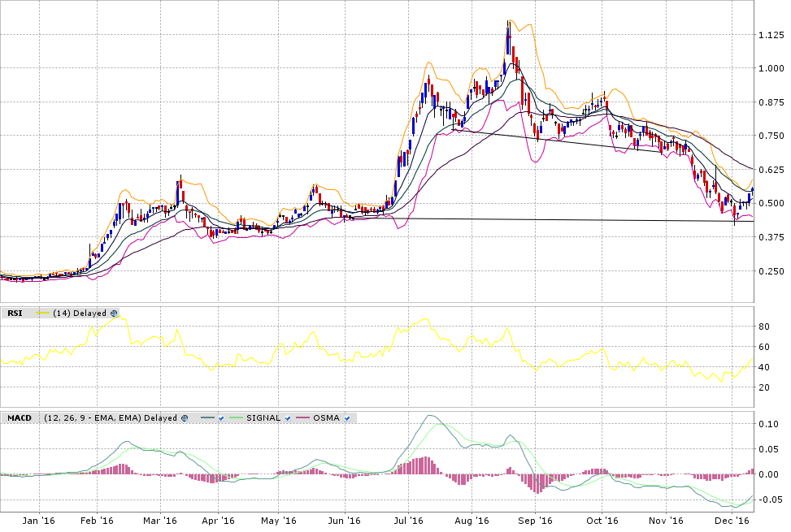Click the MACD delayed data clock icon
Viewport: 791px width, 532px height.
(x=185, y=418)
